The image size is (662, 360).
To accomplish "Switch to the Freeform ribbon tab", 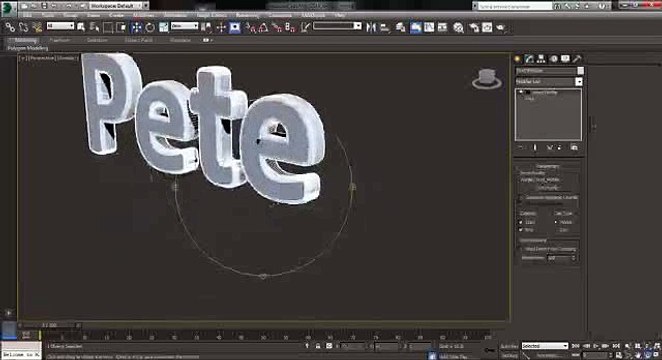I will click(x=60, y=41).
